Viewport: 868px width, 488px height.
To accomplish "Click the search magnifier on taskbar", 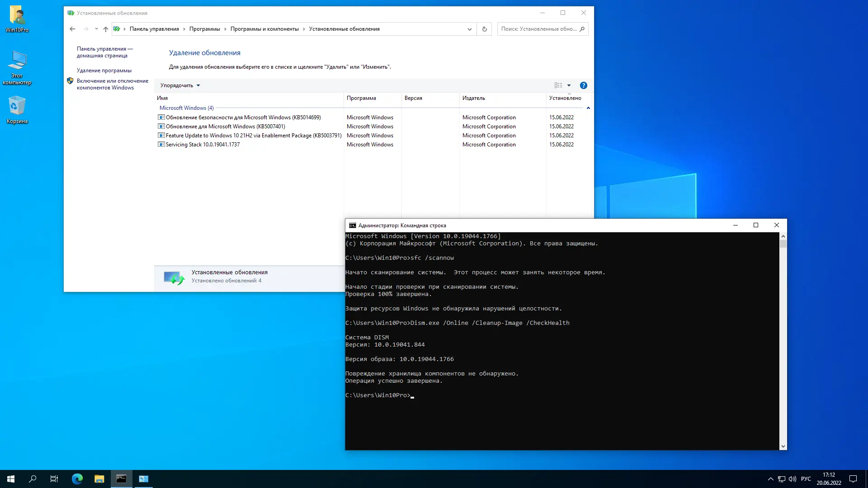I will [x=33, y=479].
